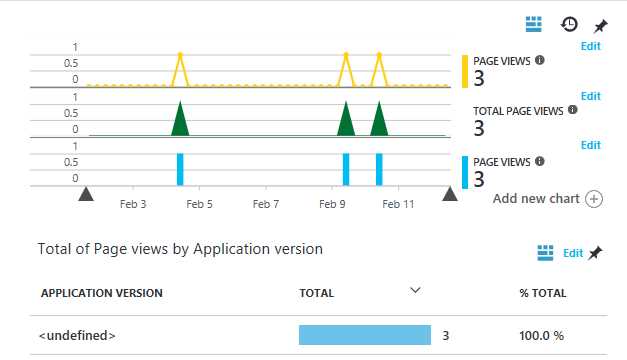The height and width of the screenshot is (360, 627).
Task: Click Edit link for yellow Page Views chart
Action: (x=591, y=46)
